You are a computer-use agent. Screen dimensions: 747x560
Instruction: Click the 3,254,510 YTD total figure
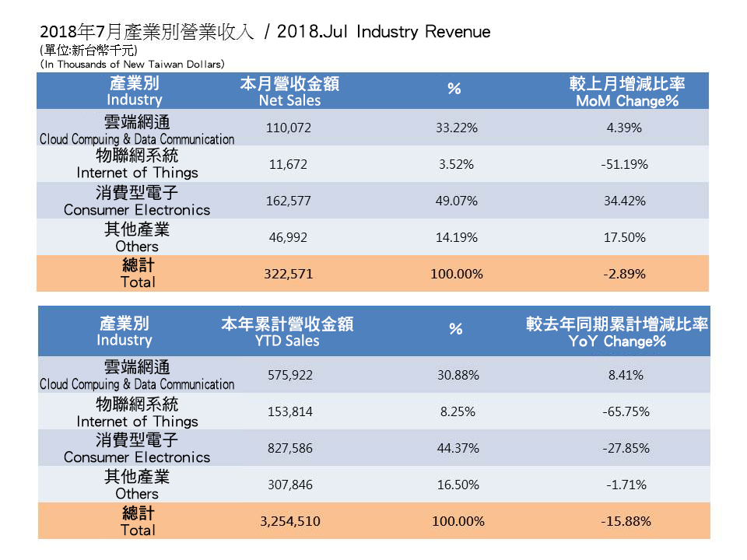coord(289,521)
